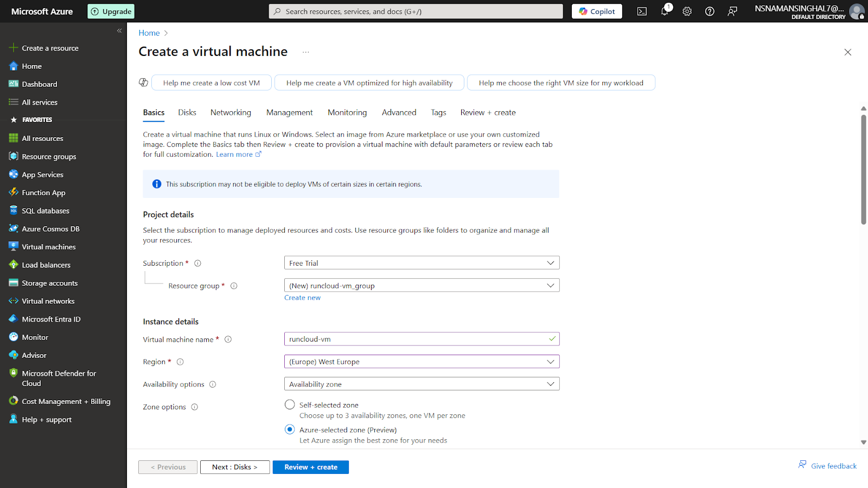Select Azure-selected zone (Preview) option
Screen dimensions: 868x488
point(290,429)
